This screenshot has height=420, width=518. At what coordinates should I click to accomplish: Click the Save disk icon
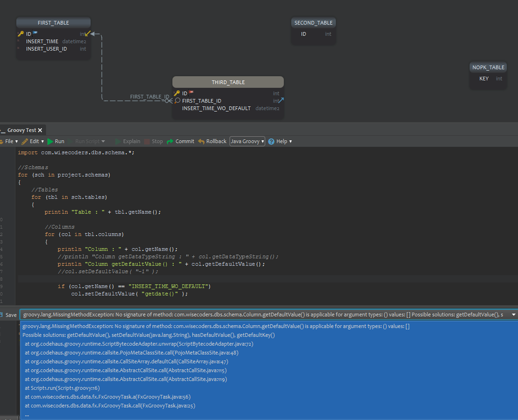click(2, 314)
